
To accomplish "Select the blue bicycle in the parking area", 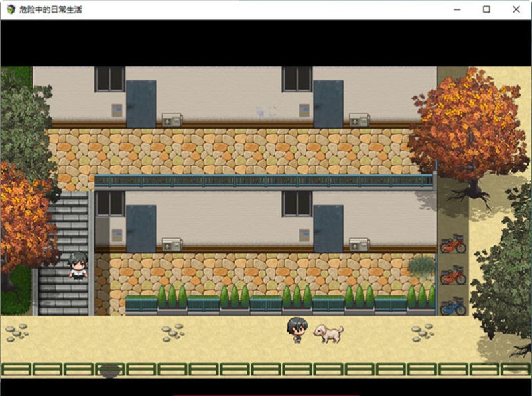I will (x=453, y=306).
